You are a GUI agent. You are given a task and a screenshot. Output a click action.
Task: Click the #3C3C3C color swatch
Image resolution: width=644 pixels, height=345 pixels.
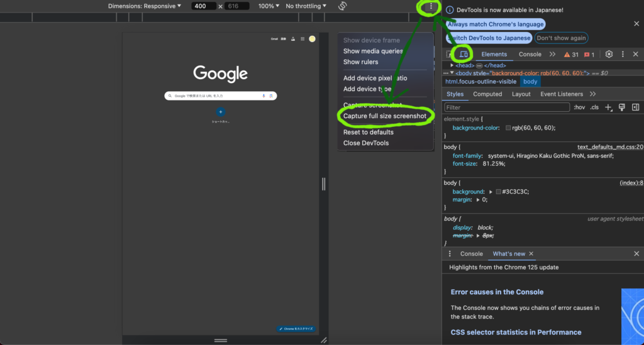(498, 192)
